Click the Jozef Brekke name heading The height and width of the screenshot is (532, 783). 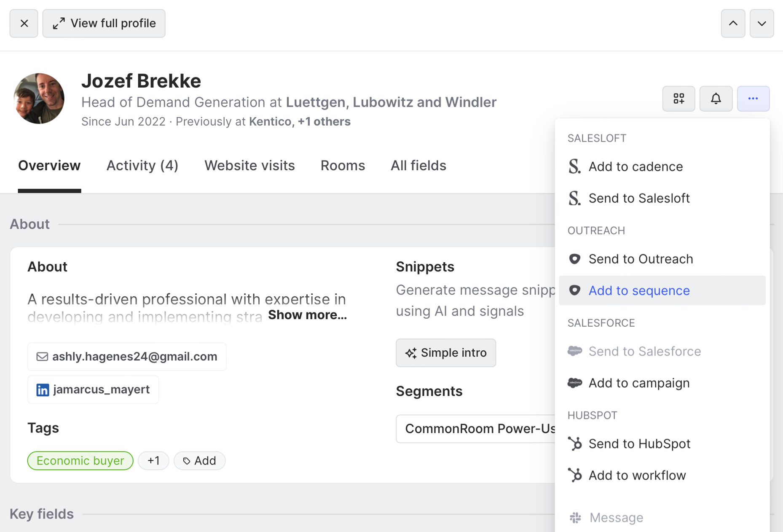(x=141, y=81)
